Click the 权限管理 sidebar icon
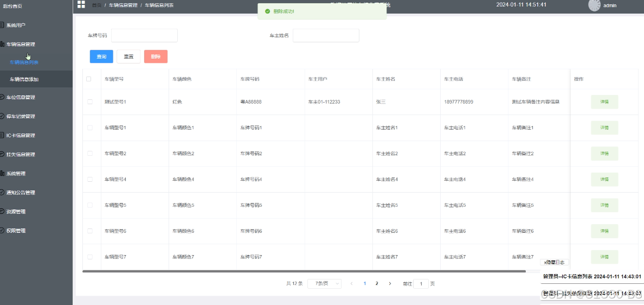644x305 pixels. click(2, 231)
